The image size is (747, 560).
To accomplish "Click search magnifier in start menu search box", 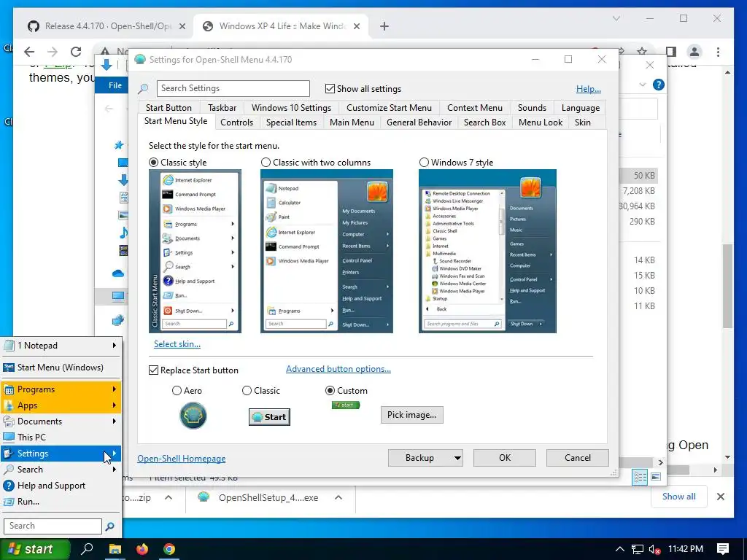I will 109,526.
